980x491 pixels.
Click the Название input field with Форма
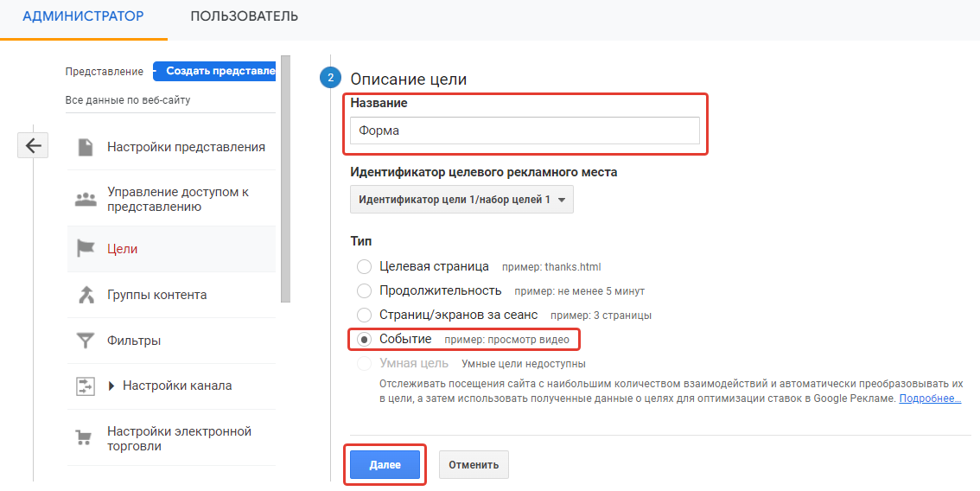point(525,131)
